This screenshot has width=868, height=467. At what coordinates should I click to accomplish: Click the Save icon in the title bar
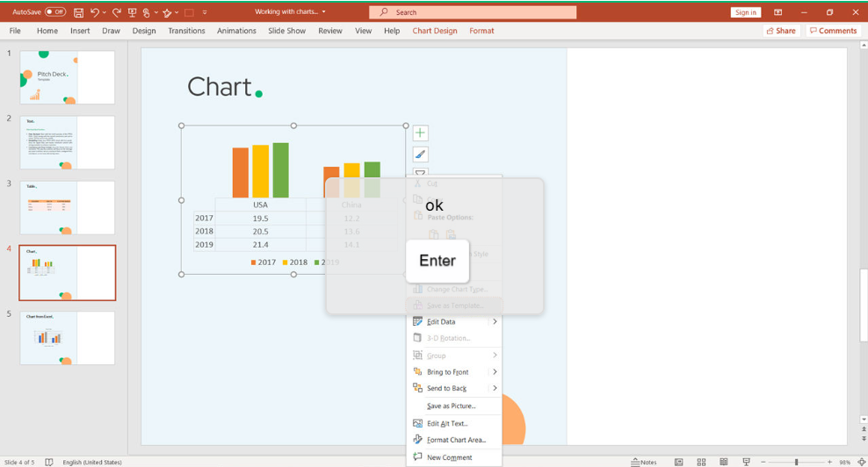pos(78,12)
